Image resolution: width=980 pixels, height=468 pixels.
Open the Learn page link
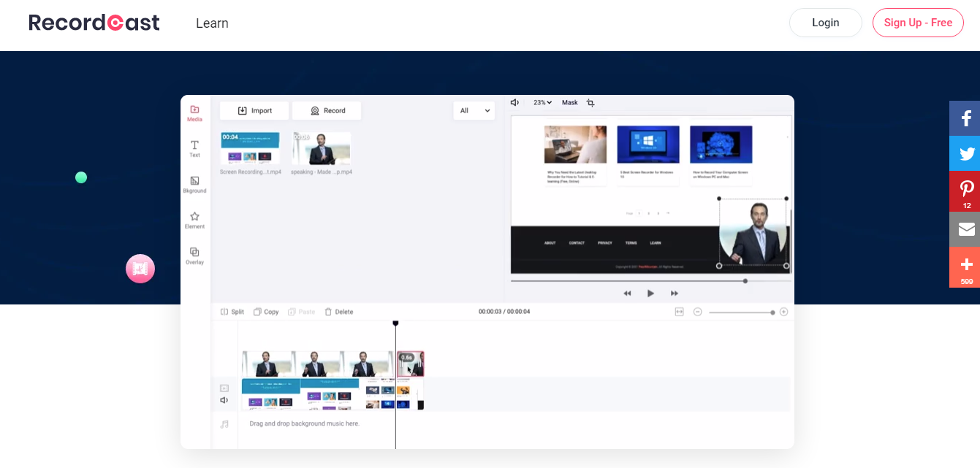212,23
